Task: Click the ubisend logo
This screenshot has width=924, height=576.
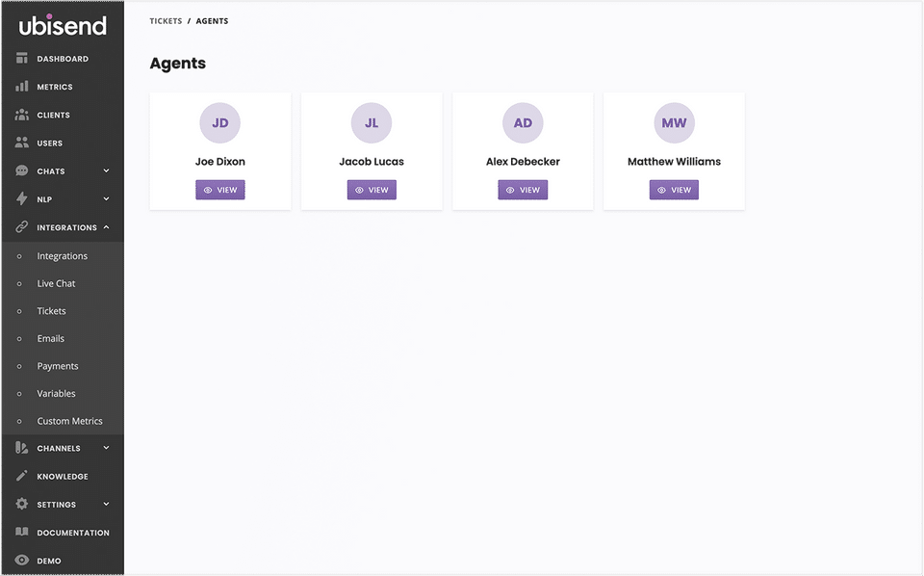Action: point(63,25)
